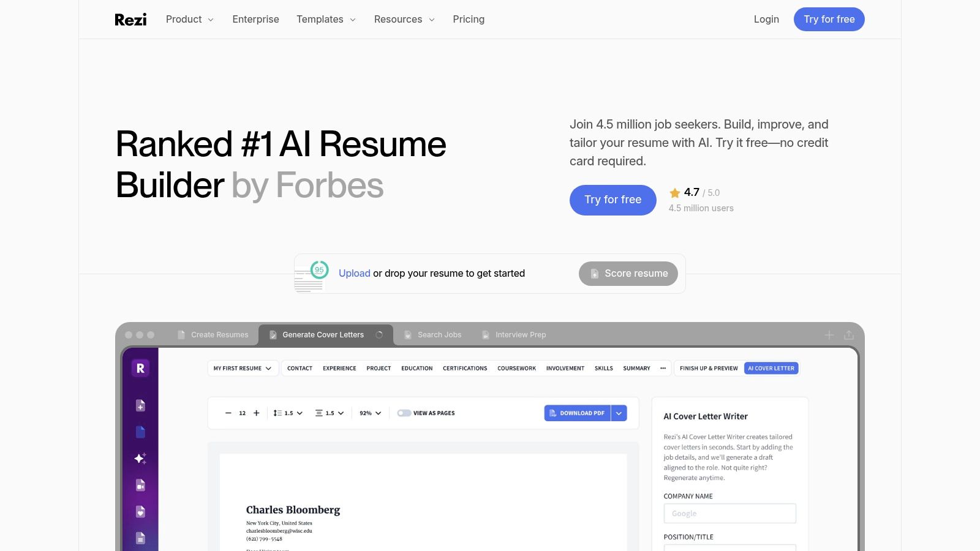Click the resume score 95 illustration
The height and width of the screenshot is (551, 980).
tap(312, 277)
